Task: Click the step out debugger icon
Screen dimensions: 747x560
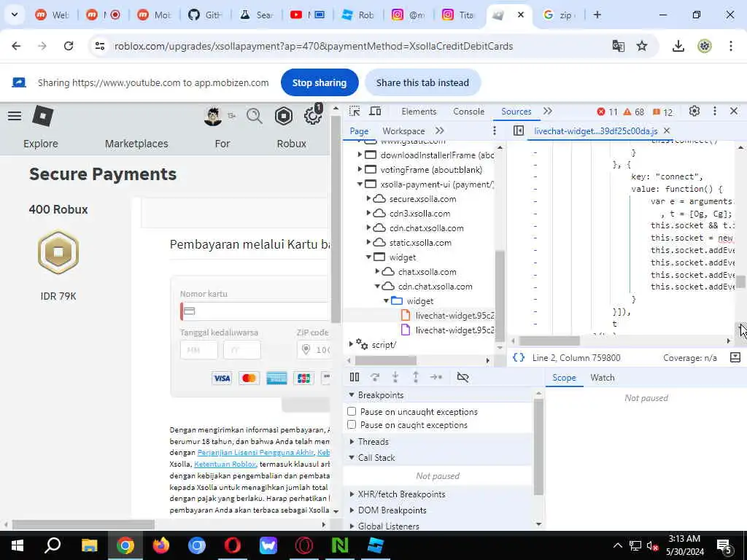Action: [416, 377]
